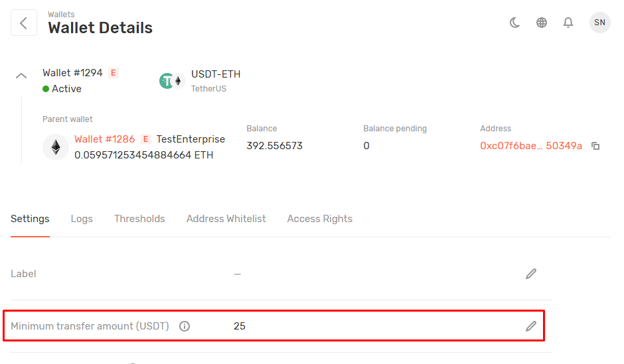Screen dimensions: 624x364
Task: Switch to the Thresholds tab
Action: [139, 219]
